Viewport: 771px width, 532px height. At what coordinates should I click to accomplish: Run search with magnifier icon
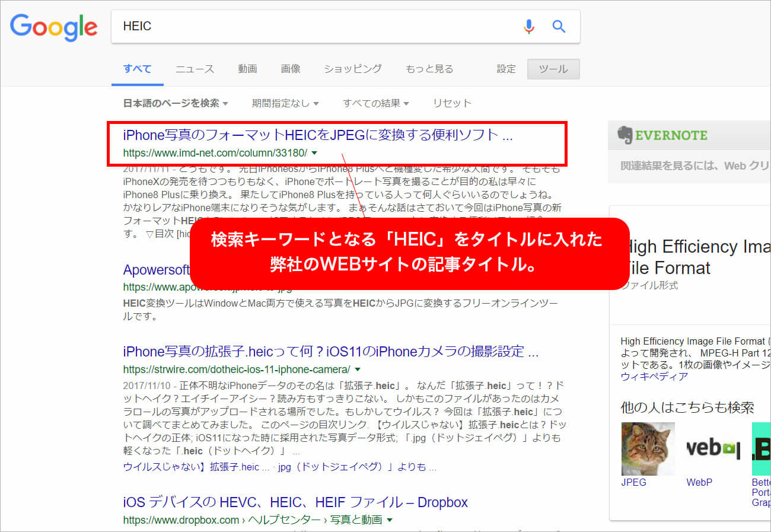point(559,26)
